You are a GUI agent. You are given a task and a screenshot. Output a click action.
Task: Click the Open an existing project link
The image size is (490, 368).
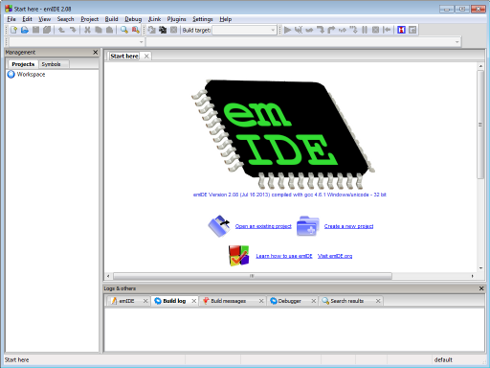click(263, 226)
